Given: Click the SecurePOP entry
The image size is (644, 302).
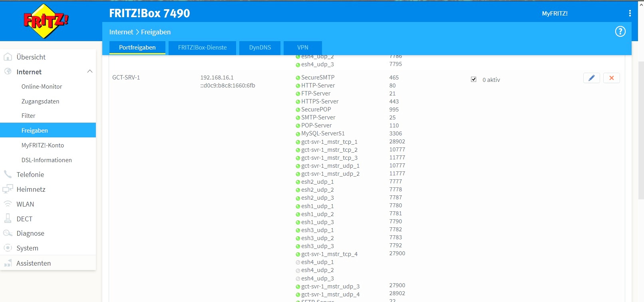Looking at the screenshot, I should pyautogui.click(x=316, y=109).
